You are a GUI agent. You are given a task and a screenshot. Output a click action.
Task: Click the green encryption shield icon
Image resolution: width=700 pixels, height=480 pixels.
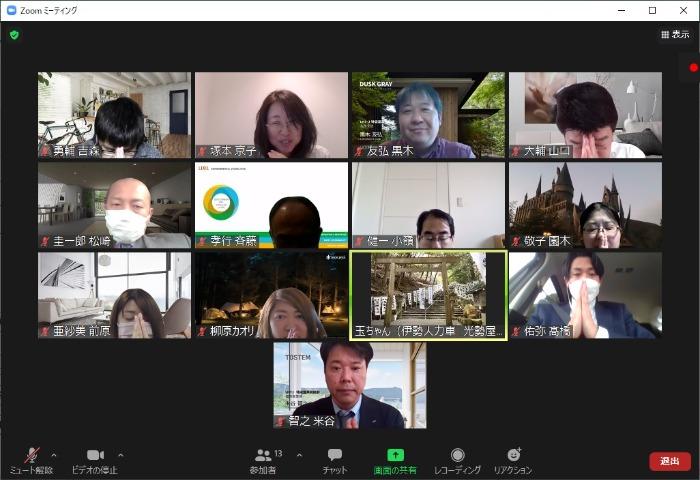14,34
